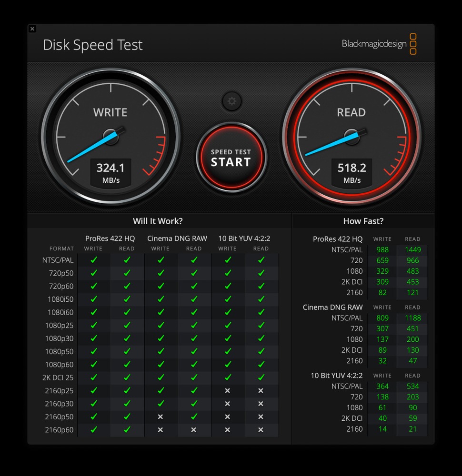This screenshot has height=476, width=462.
Task: Click the 1080p50 Cinema DNG RAW write check mark
Action: tap(161, 351)
